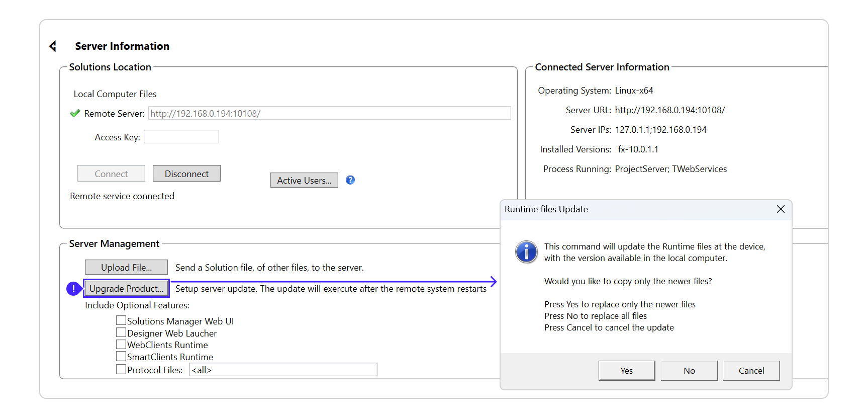Open the Active Users list
The image size is (868, 418).
[304, 180]
